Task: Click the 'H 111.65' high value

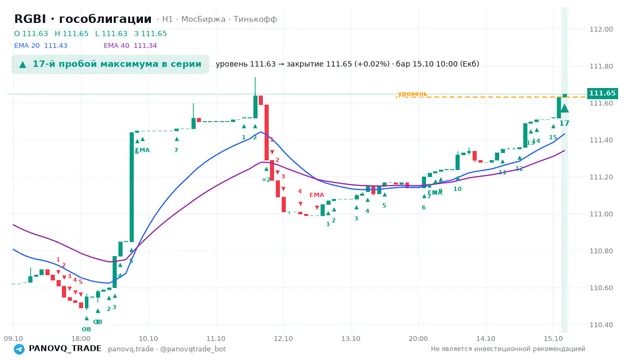Action: [x=71, y=33]
